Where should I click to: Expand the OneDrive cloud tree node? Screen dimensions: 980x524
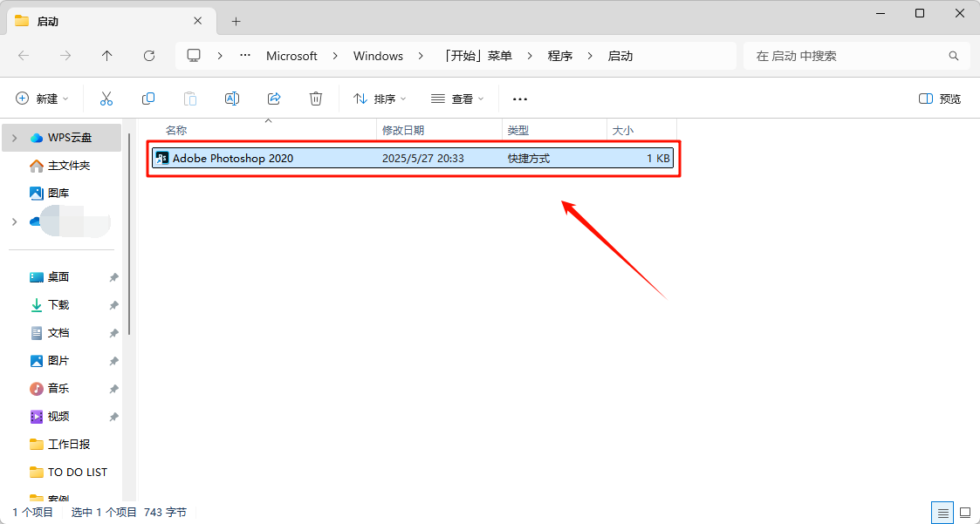tap(14, 221)
